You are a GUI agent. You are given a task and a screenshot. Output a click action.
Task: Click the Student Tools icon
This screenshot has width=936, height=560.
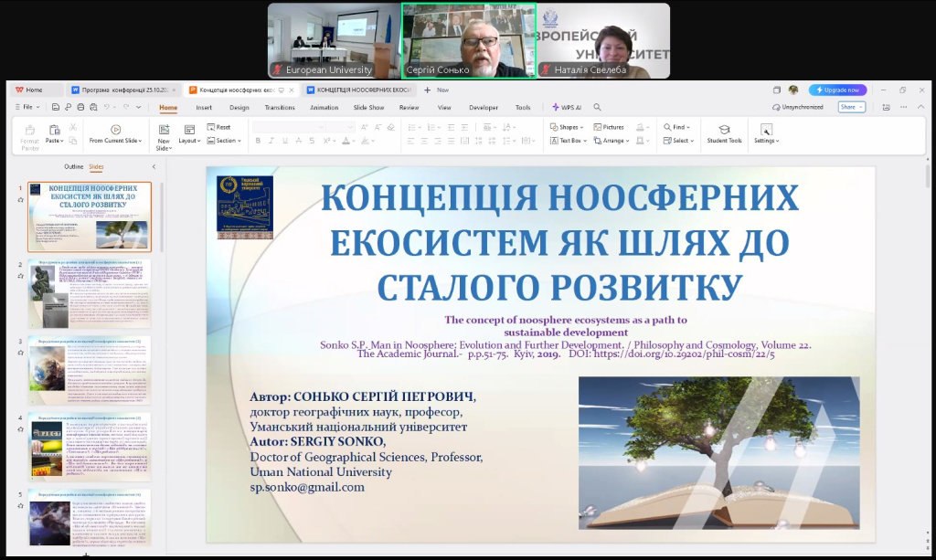coord(724,131)
